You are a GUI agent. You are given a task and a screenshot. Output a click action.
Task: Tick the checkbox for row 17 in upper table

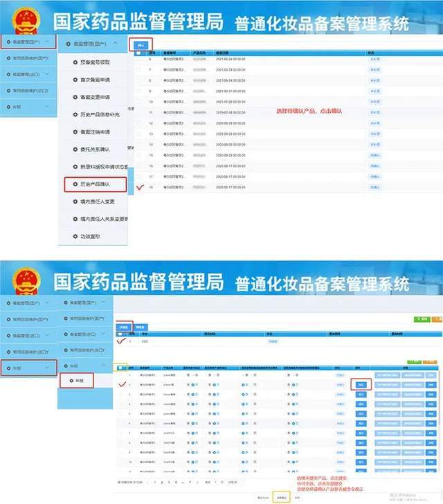coord(138,177)
